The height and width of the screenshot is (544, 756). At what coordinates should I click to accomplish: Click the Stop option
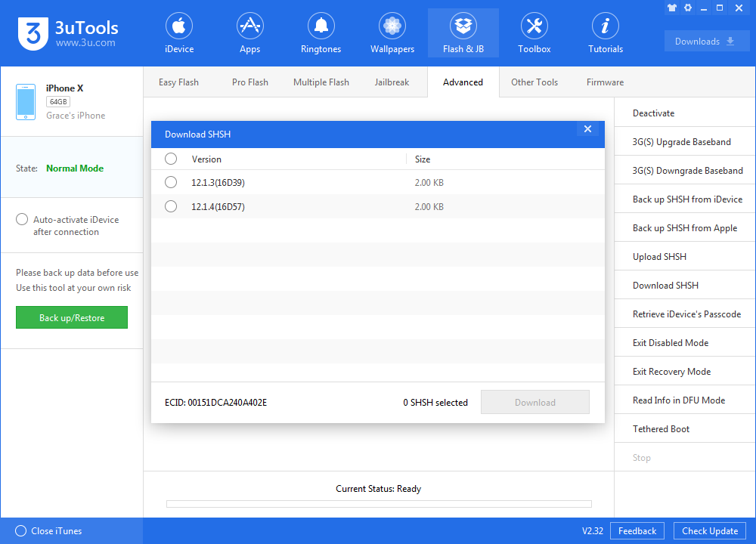[x=685, y=457]
